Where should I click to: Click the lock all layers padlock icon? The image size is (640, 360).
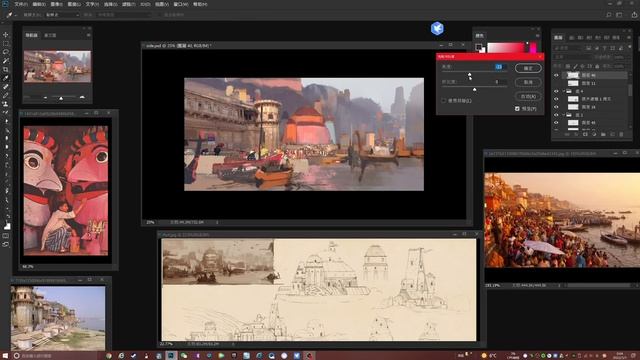(597, 67)
